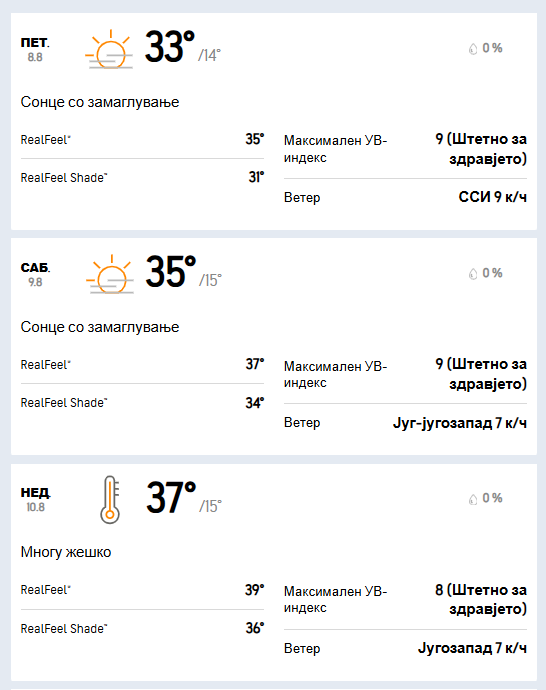Click the hazy sun icon for Saturday 9.8
This screenshot has width=546, height=690.
(x=110, y=274)
